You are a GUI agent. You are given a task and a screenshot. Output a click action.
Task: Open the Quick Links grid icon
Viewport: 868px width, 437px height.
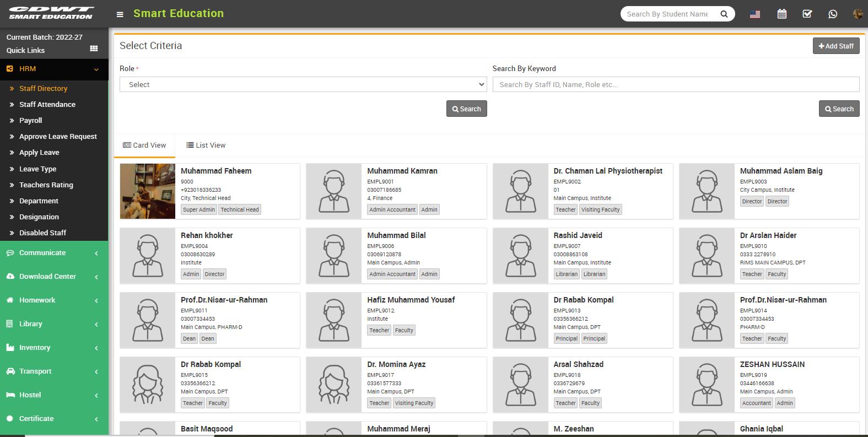pos(94,48)
